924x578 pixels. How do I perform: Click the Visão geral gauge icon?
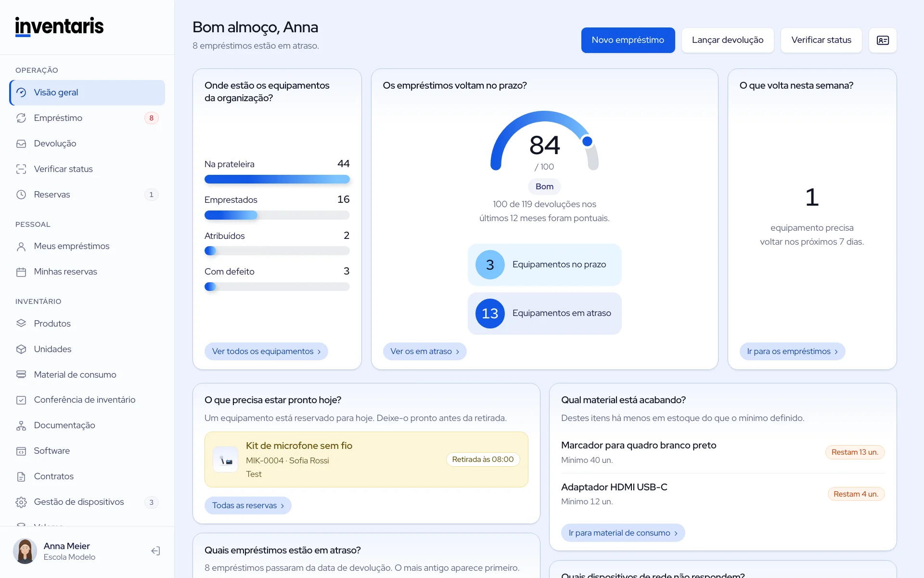point(21,92)
